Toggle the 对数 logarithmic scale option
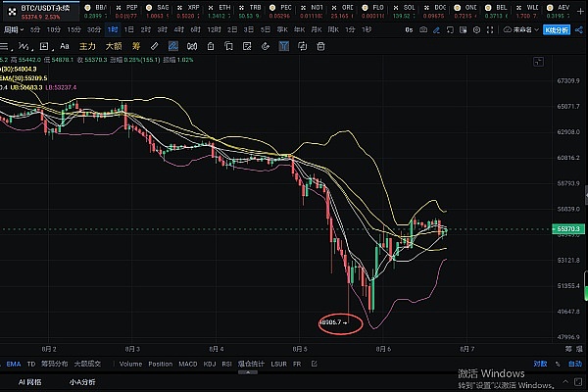This screenshot has width=588, height=392. [540, 363]
